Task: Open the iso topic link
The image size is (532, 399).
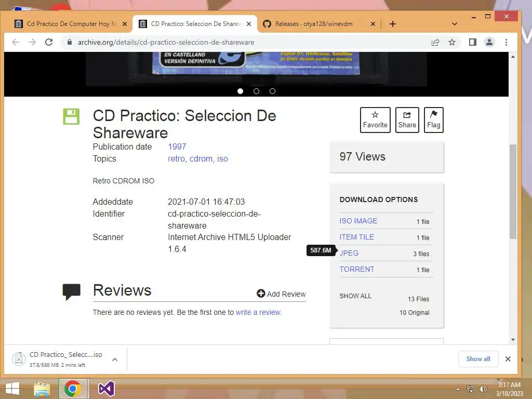Action: pyautogui.click(x=222, y=159)
